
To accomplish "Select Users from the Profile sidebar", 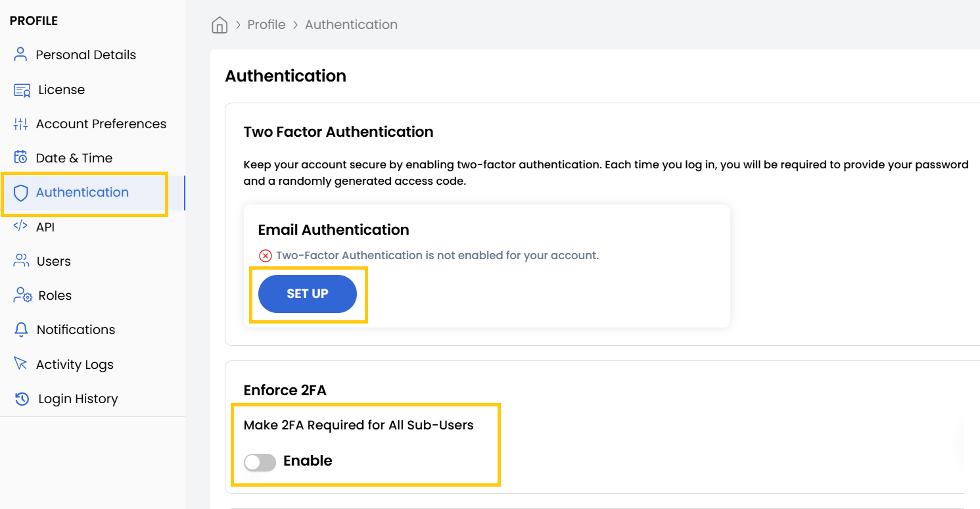I will [52, 260].
